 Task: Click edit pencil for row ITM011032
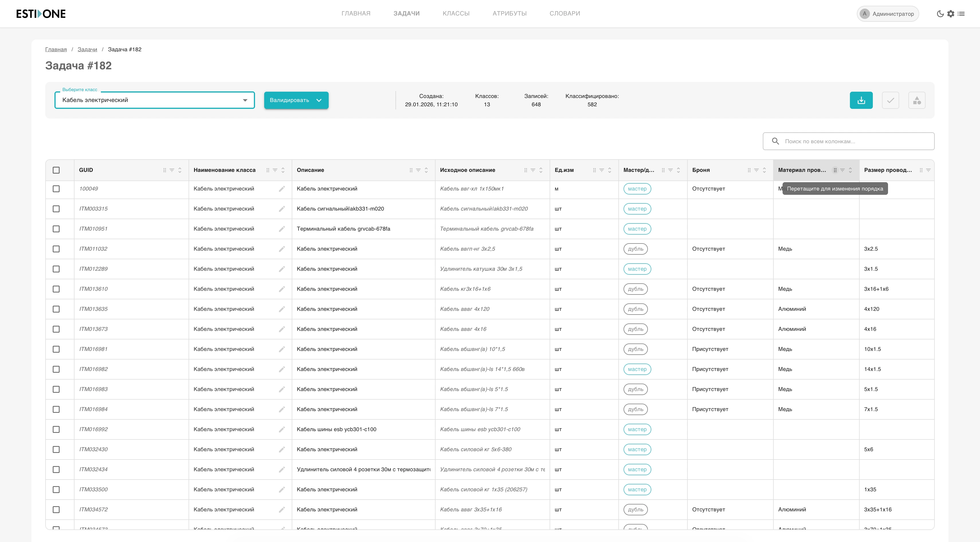click(281, 249)
